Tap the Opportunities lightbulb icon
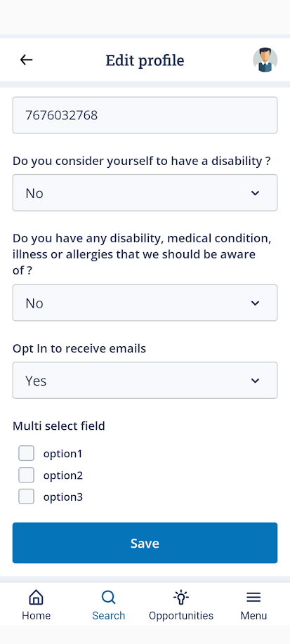290x644 pixels. 181,597
